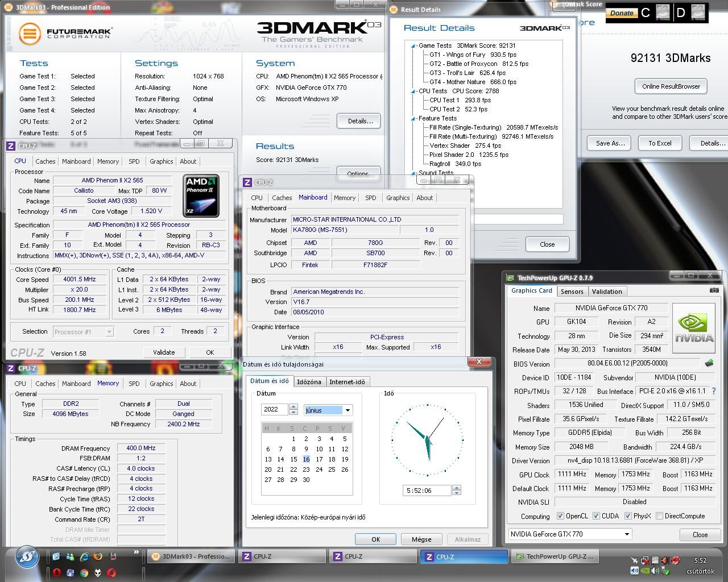Image resolution: width=728 pixels, height=582 pixels.
Task: Launch Google Chrome from quick launch
Action: click(x=84, y=573)
